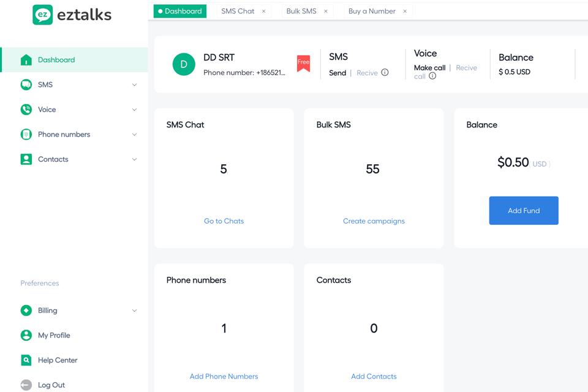This screenshot has width=588, height=392.
Task: Click the SMS chat bubble icon in sidebar
Action: [x=26, y=85]
